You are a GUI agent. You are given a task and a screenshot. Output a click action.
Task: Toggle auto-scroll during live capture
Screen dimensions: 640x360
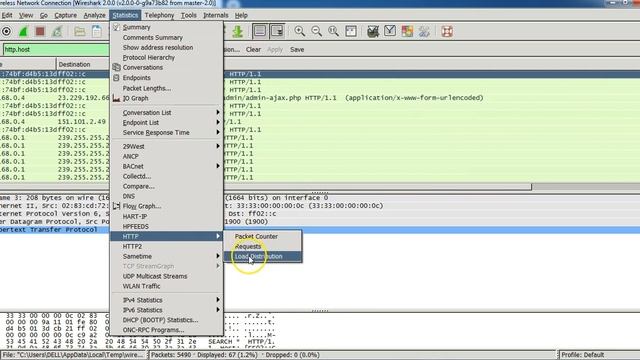tap(277, 31)
